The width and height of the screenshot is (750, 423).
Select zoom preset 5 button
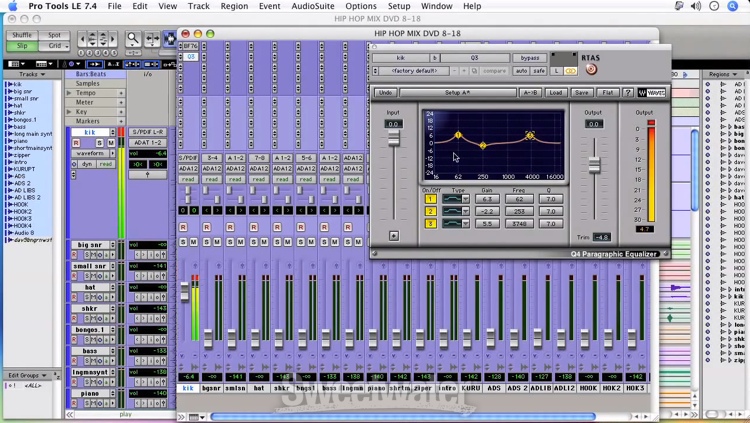(x=113, y=53)
